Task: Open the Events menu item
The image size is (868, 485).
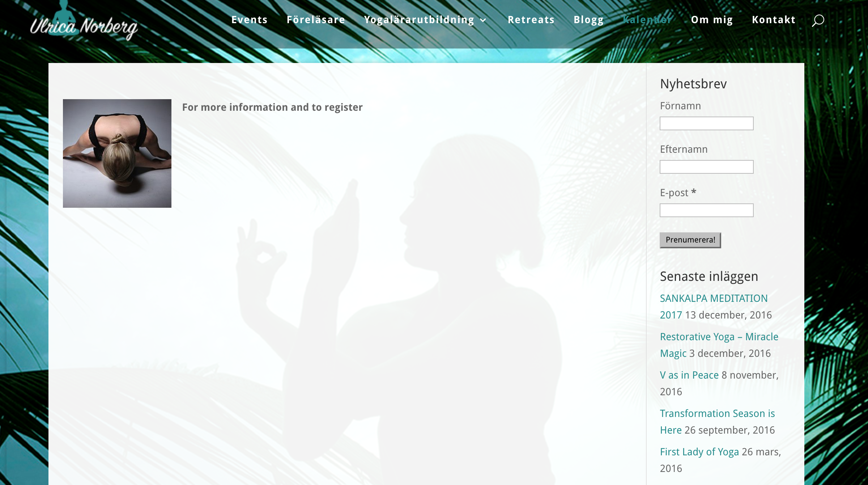Action: (249, 20)
